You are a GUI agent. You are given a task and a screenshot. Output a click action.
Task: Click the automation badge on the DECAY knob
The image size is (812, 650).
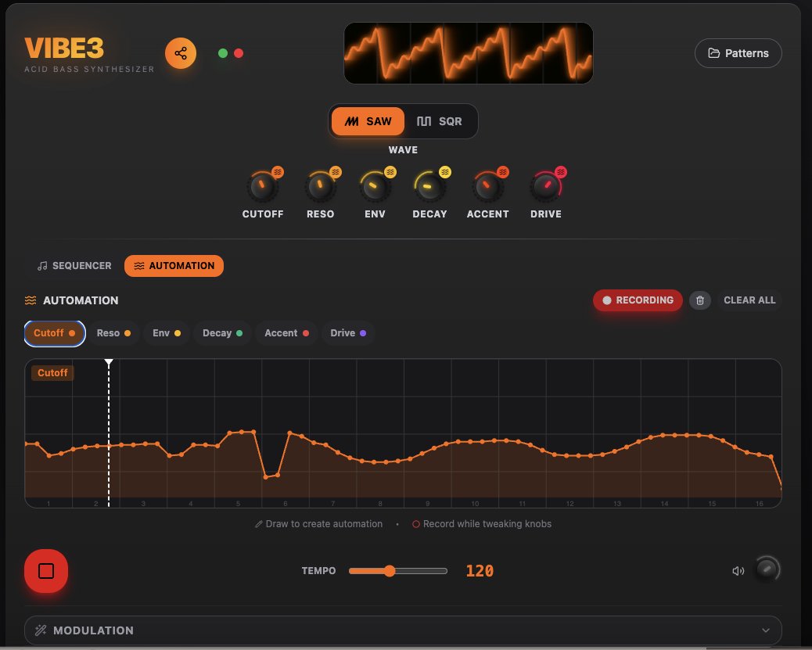click(x=445, y=172)
